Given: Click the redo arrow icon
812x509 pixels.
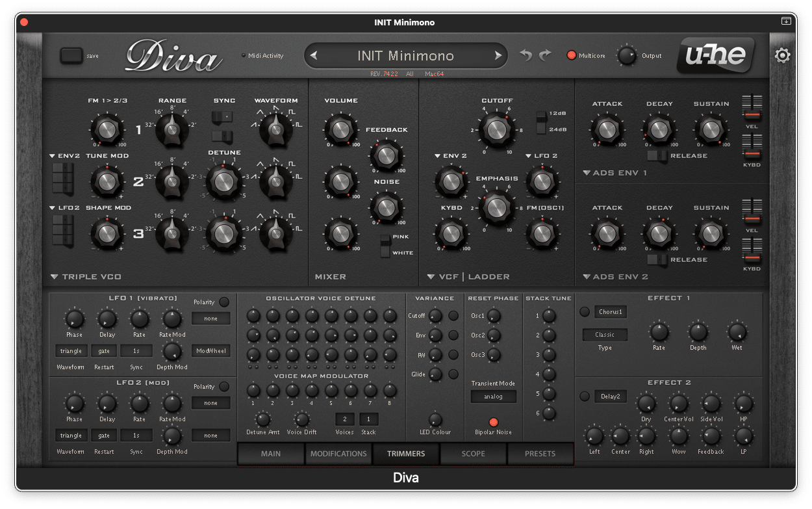Looking at the screenshot, I should pos(545,55).
